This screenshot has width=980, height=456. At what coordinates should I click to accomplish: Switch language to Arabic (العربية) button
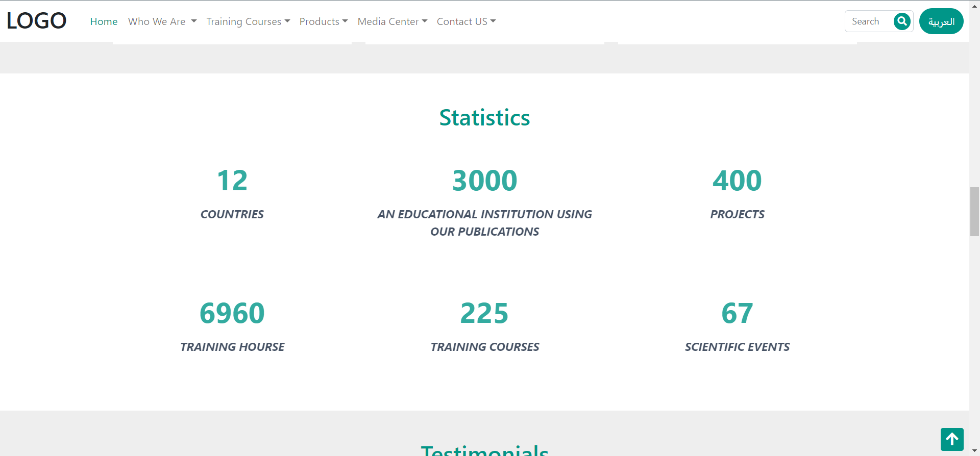pos(941,21)
